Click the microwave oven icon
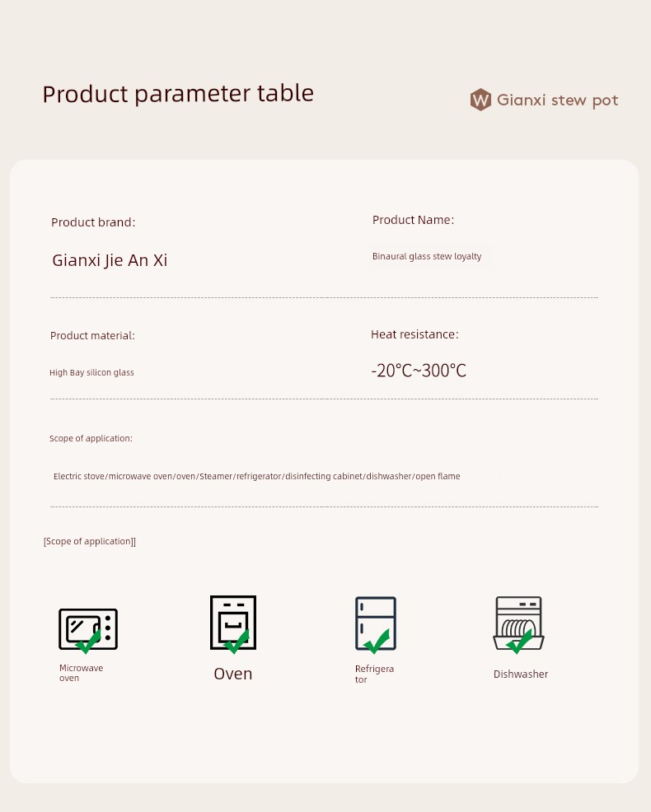651x812 pixels. coord(88,629)
